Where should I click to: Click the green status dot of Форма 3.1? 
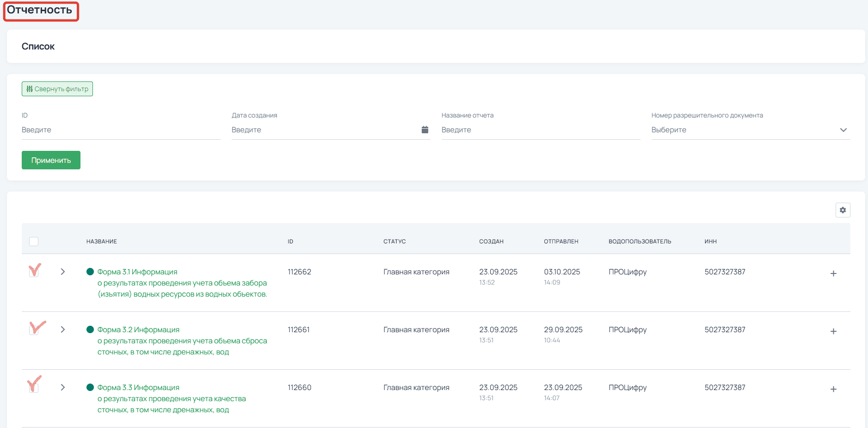pos(90,272)
